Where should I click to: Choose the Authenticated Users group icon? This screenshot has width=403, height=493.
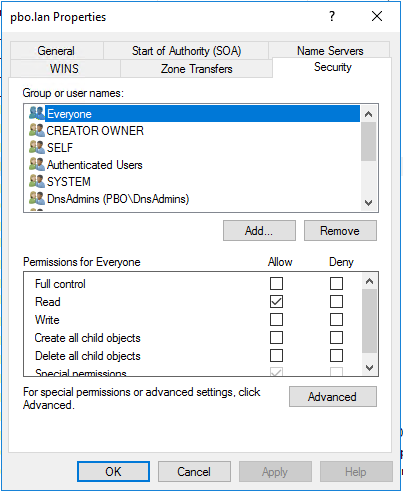tap(37, 164)
